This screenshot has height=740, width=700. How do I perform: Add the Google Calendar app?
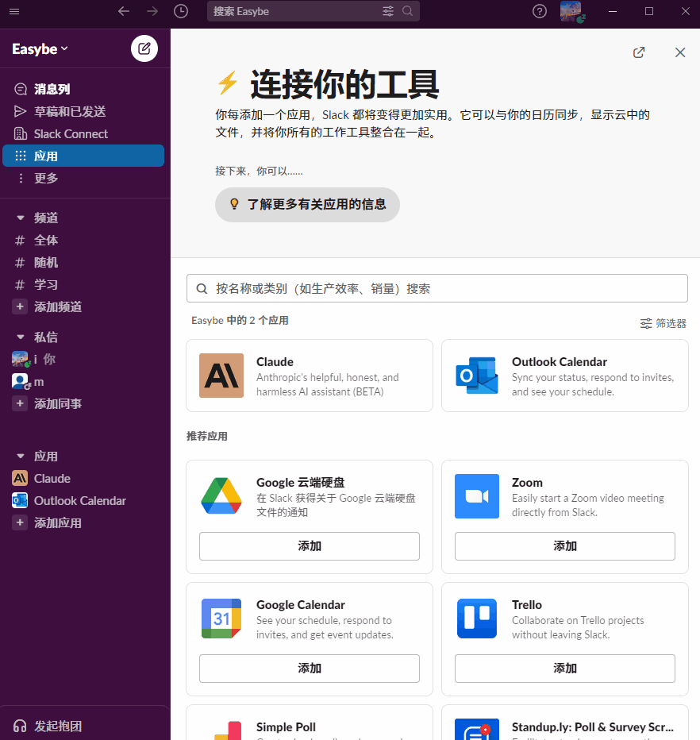[x=310, y=669]
